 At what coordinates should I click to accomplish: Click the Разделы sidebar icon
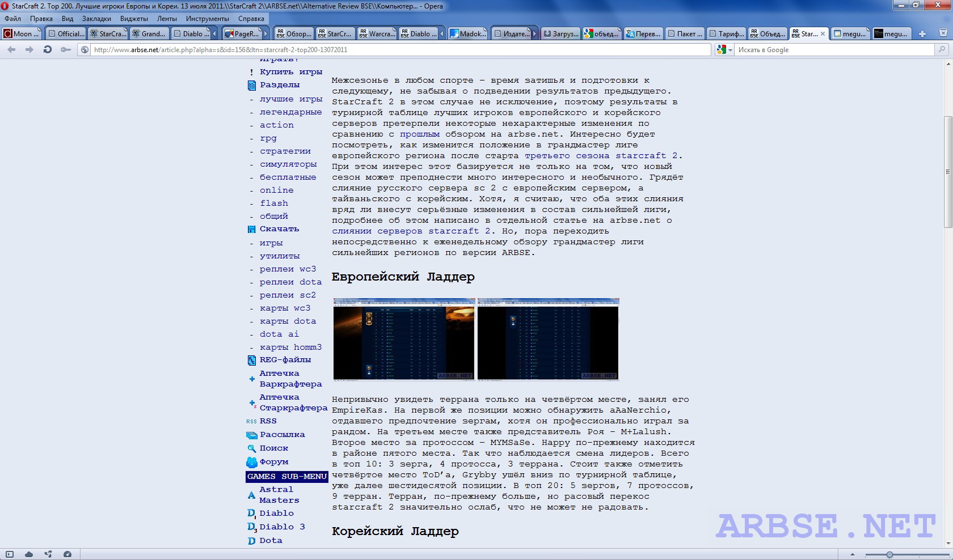252,86
